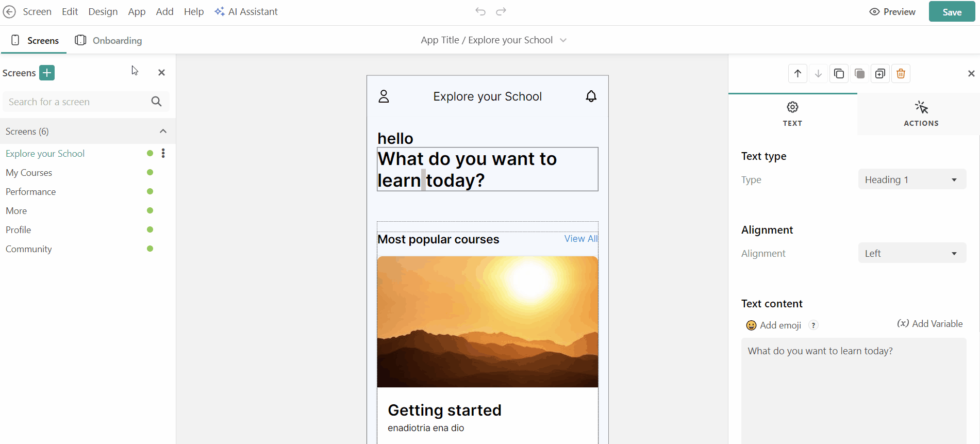Select Most popular courses heading
The image size is (980, 444).
pyautogui.click(x=438, y=239)
